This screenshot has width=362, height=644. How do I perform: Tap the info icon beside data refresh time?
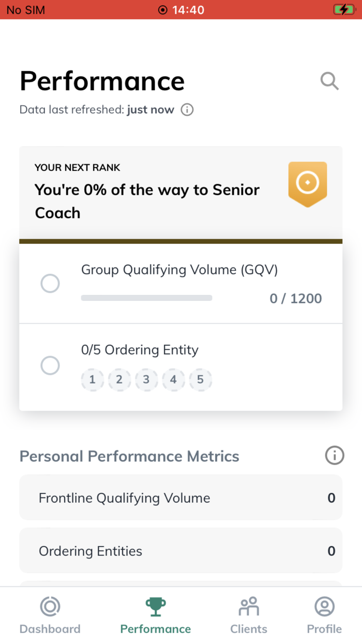click(187, 110)
